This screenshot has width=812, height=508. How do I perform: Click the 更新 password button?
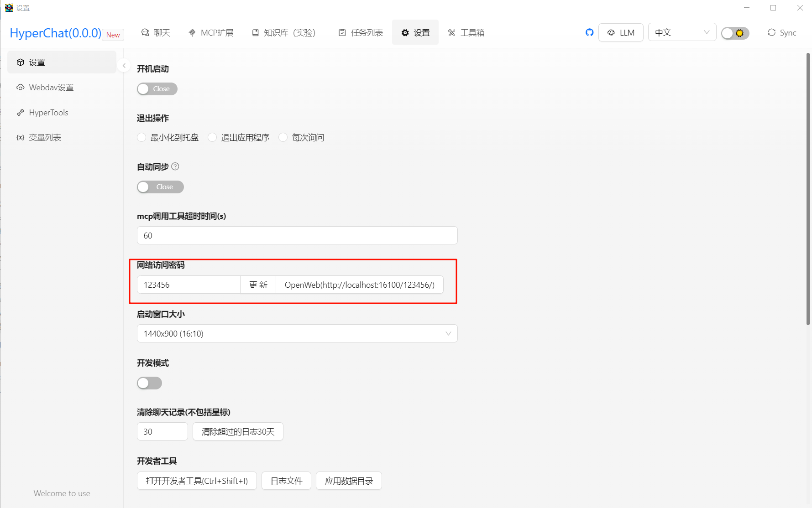point(258,285)
